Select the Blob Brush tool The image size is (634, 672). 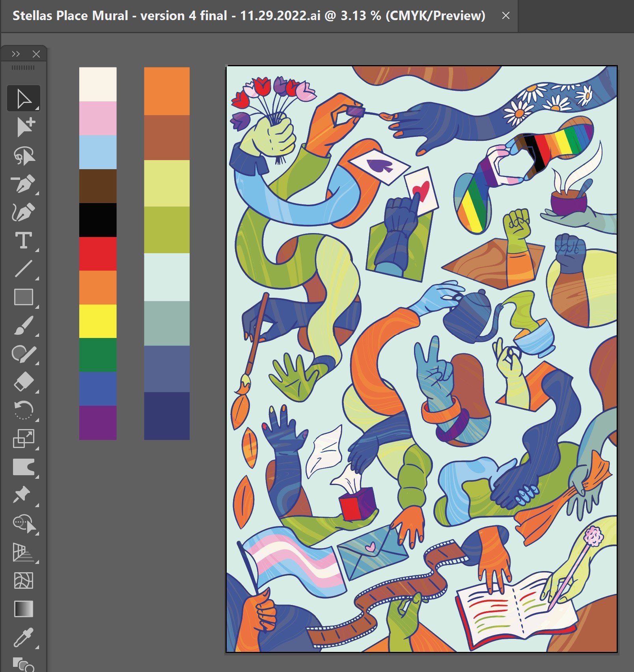point(24,354)
